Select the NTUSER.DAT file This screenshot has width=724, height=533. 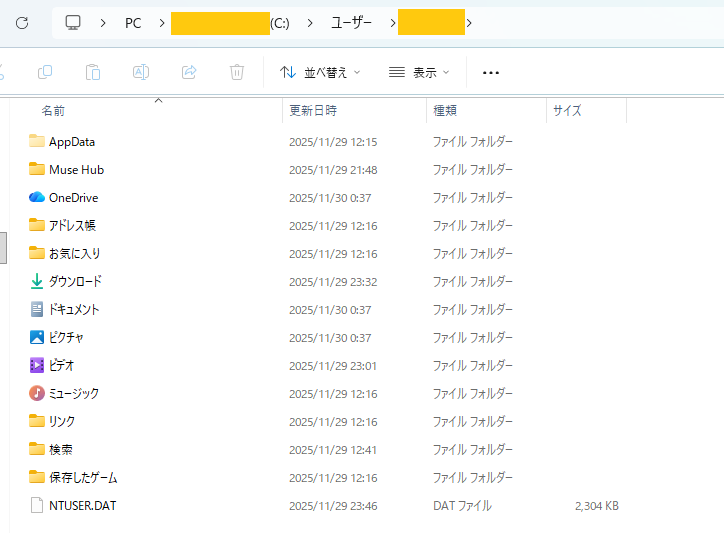(x=82, y=506)
